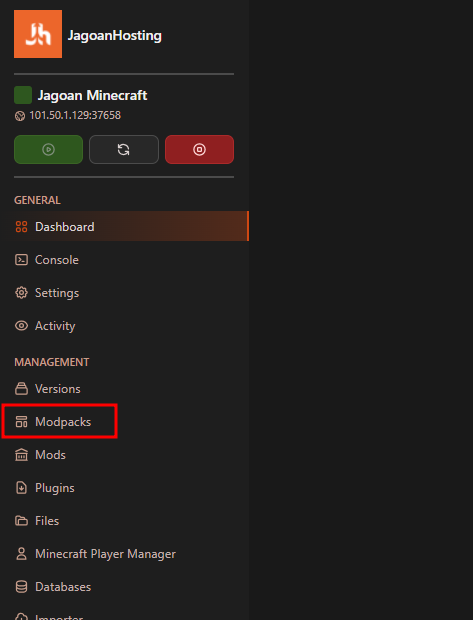This screenshot has width=473, height=620.
Task: Stop the server with red button
Action: coord(199,149)
